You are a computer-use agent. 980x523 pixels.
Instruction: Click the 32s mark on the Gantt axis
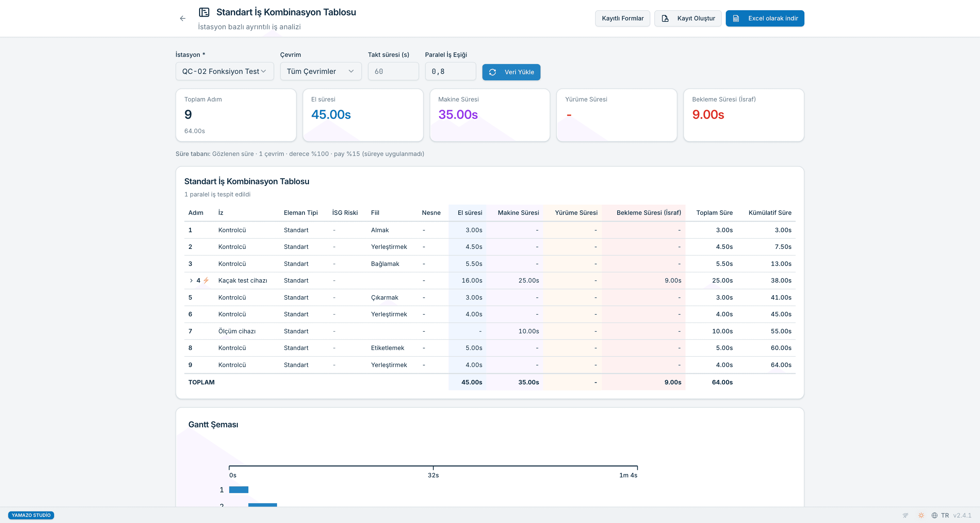433,475
